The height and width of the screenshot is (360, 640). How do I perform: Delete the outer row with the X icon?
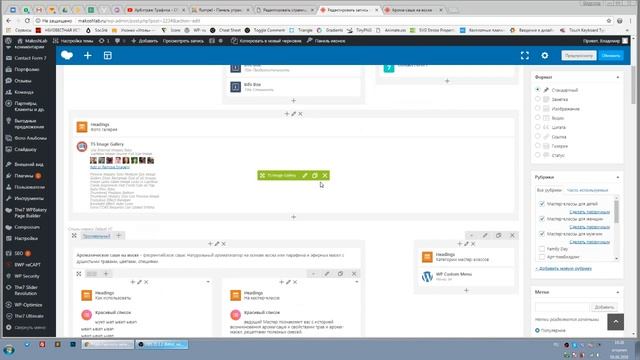click(512, 236)
